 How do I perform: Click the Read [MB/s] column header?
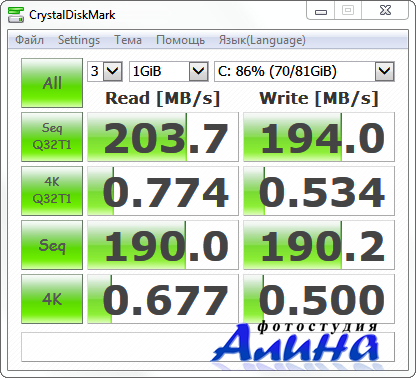tap(163, 98)
